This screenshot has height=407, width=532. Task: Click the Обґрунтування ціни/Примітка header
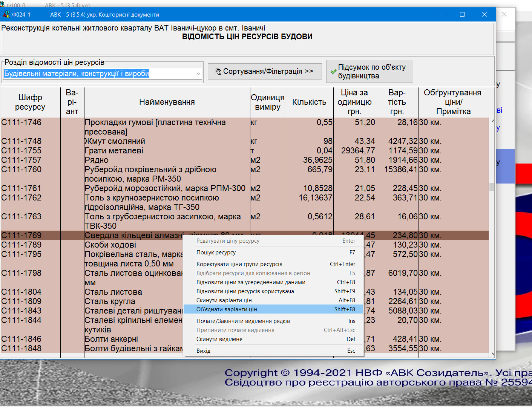click(453, 102)
